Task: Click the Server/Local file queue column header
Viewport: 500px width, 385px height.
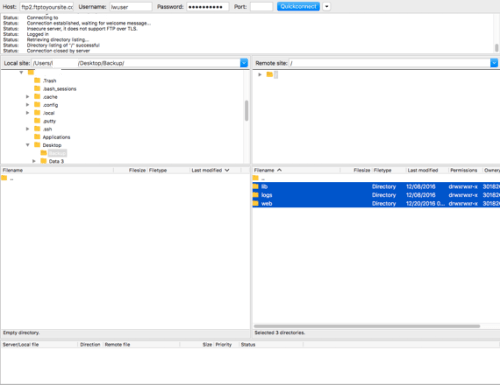Action: pos(39,344)
